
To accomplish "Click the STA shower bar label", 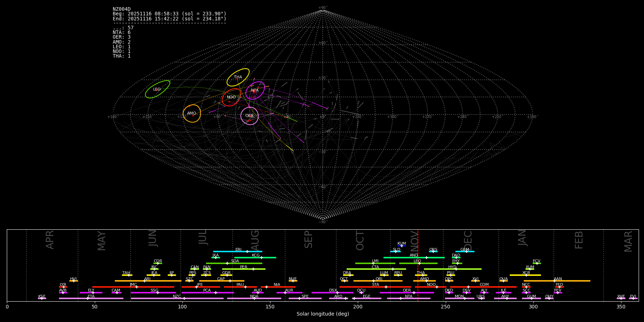I will (x=375, y=285).
